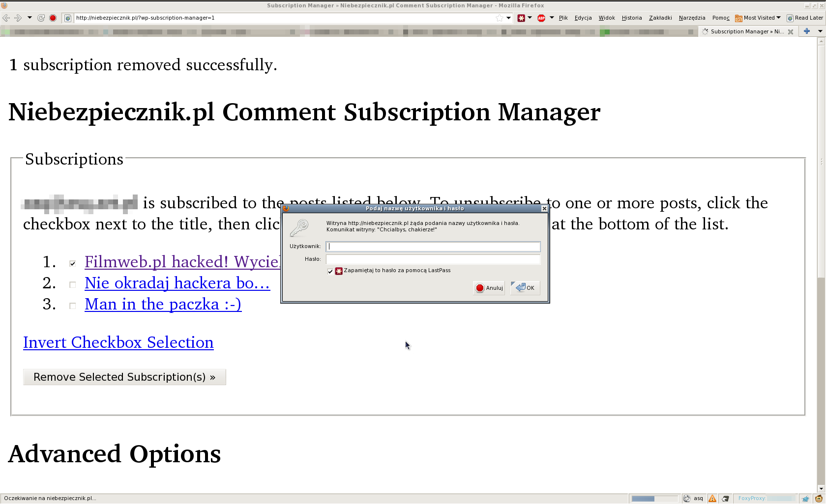Open the site identity icon beside the URL

pyautogui.click(x=68, y=18)
